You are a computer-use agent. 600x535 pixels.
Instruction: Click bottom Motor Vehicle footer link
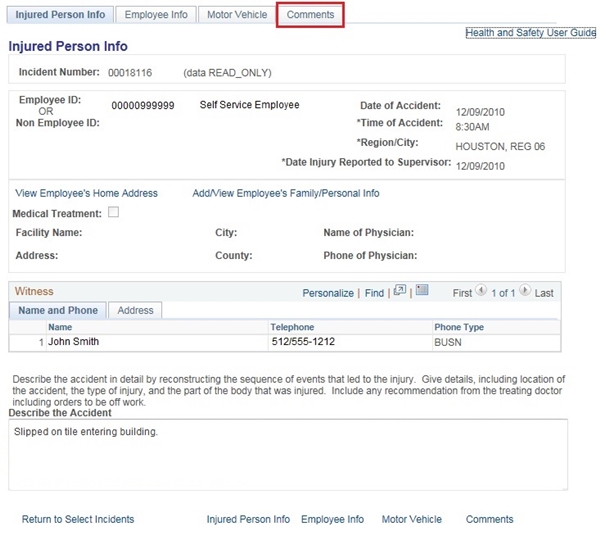point(411,519)
